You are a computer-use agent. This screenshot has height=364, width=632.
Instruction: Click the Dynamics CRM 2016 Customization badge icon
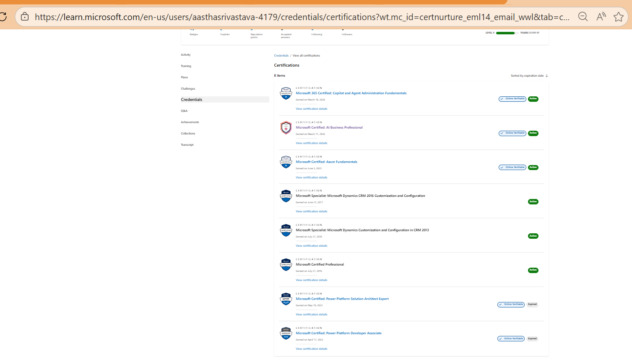[x=286, y=196]
